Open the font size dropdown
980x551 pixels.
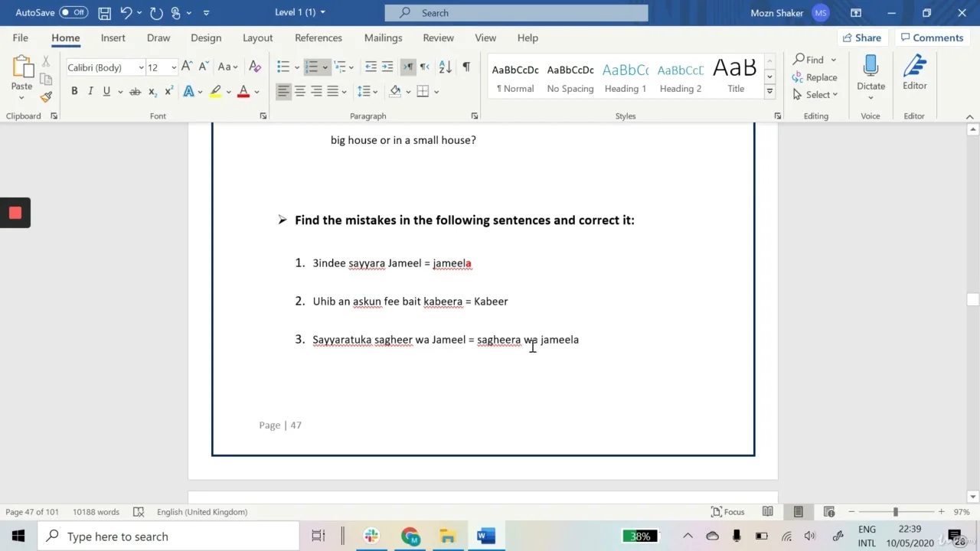174,67
